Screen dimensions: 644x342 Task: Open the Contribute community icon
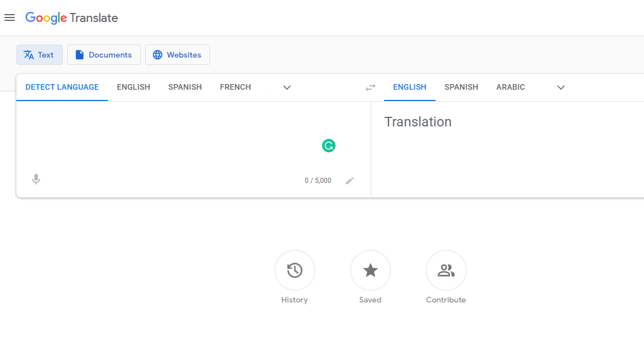tap(446, 270)
